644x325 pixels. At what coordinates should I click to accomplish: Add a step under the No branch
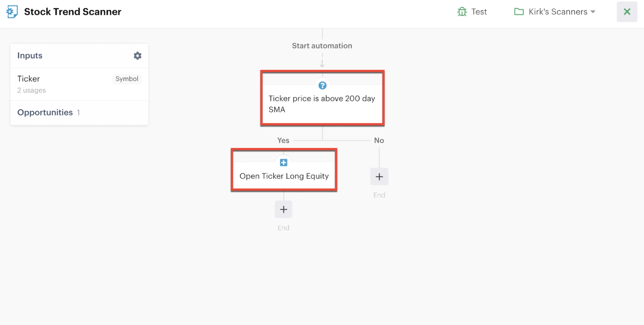coord(379,177)
